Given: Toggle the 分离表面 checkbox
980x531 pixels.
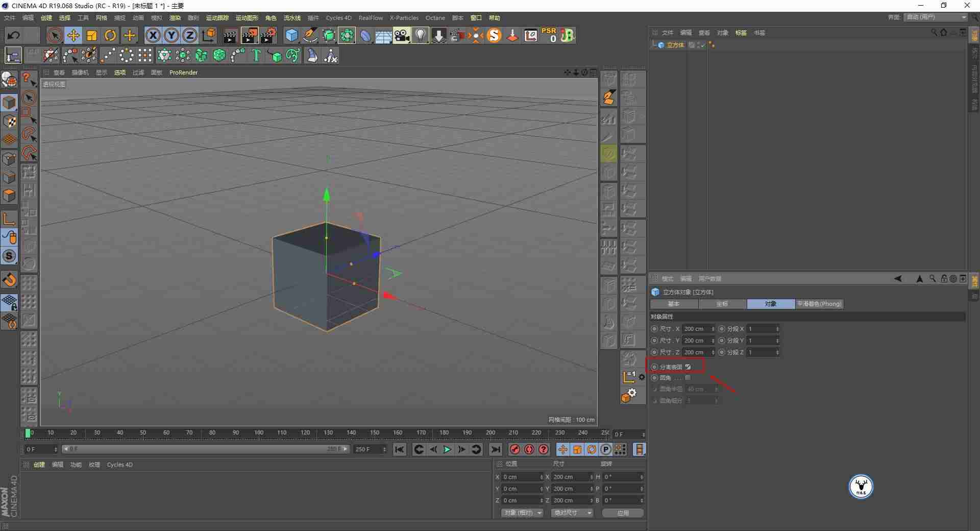Looking at the screenshot, I should (x=688, y=367).
